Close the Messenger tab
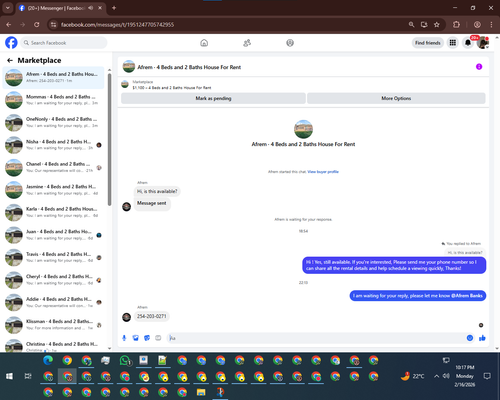This screenshot has width=500, height=400. point(100,8)
